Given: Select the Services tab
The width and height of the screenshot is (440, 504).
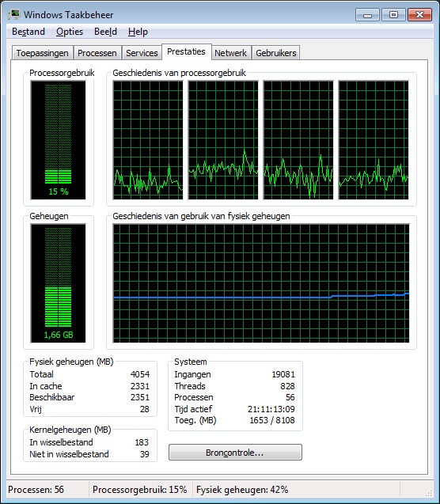Looking at the screenshot, I should coord(142,53).
